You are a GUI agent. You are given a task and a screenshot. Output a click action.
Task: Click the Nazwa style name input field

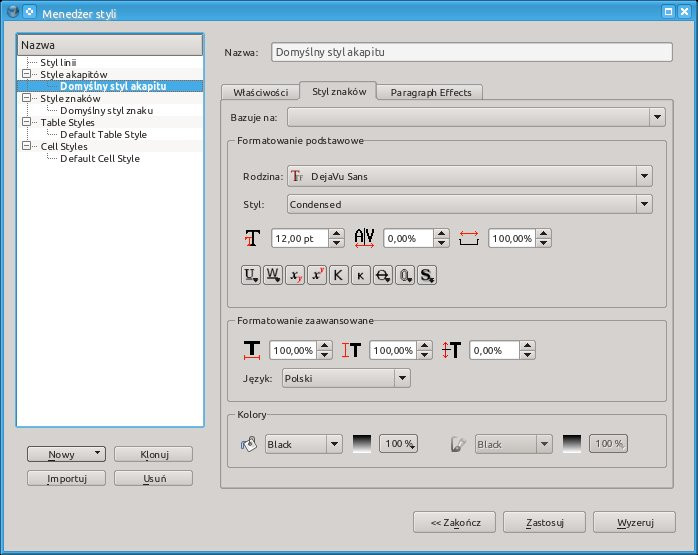tap(469, 52)
